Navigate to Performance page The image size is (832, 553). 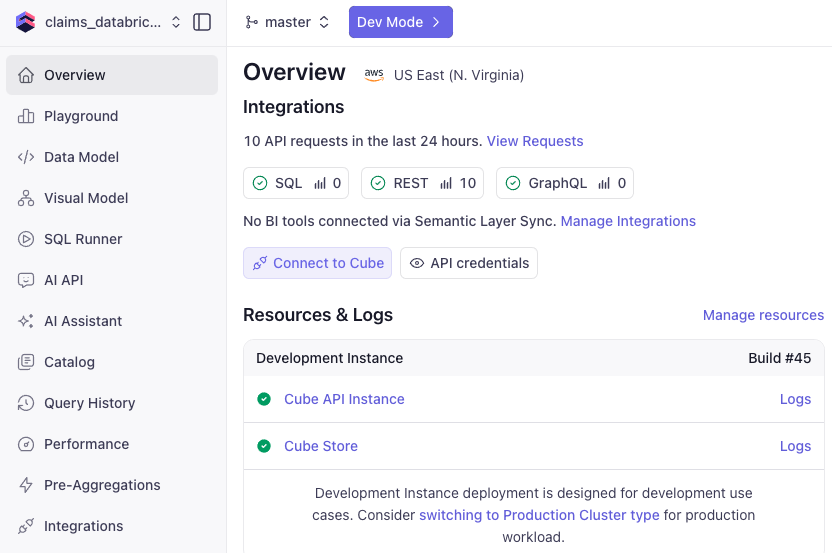point(112,444)
